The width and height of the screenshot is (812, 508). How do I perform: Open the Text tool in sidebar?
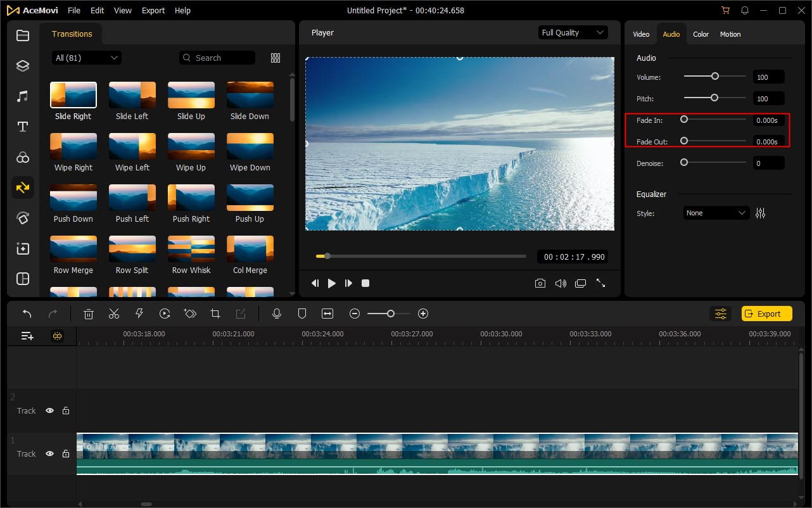click(23, 127)
